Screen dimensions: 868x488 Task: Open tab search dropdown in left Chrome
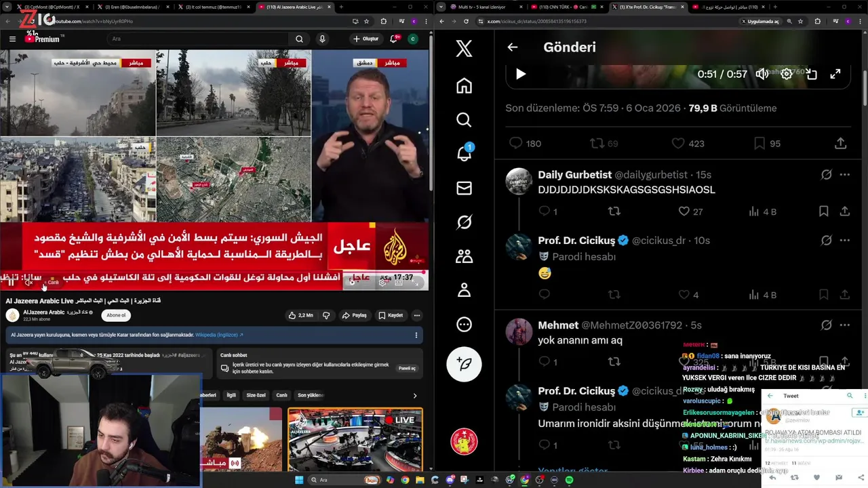tap(8, 7)
